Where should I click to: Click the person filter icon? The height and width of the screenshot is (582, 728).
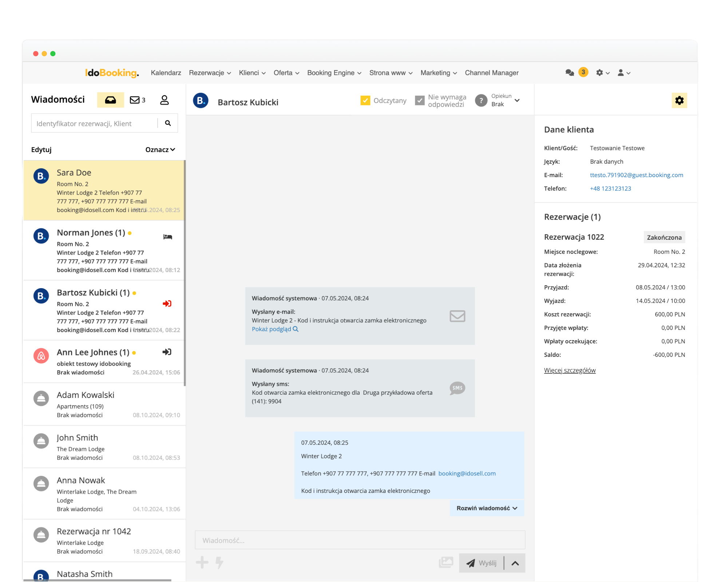[164, 100]
